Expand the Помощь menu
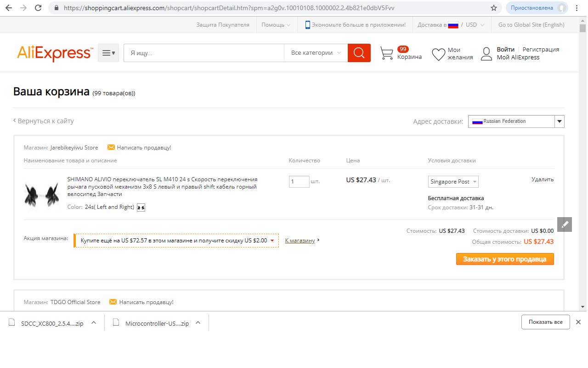The image size is (588, 368). point(276,25)
